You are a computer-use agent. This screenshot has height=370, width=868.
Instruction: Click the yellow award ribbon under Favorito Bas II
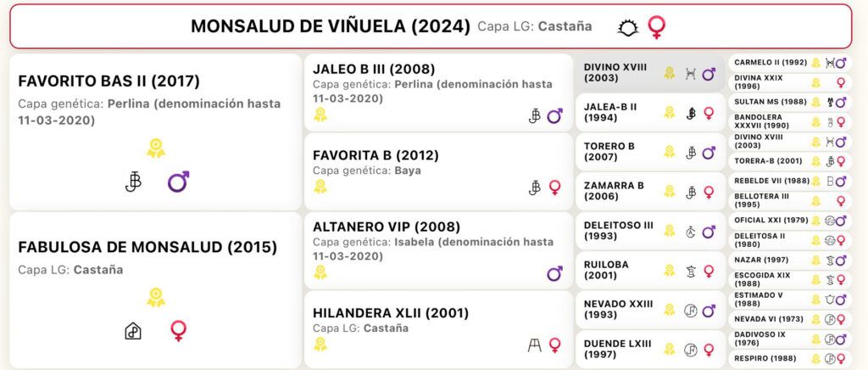pos(156,149)
